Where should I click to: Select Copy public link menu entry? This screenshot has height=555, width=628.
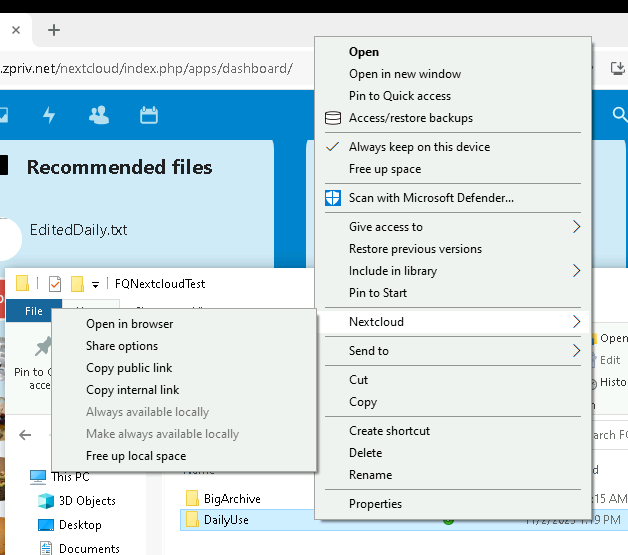click(129, 368)
